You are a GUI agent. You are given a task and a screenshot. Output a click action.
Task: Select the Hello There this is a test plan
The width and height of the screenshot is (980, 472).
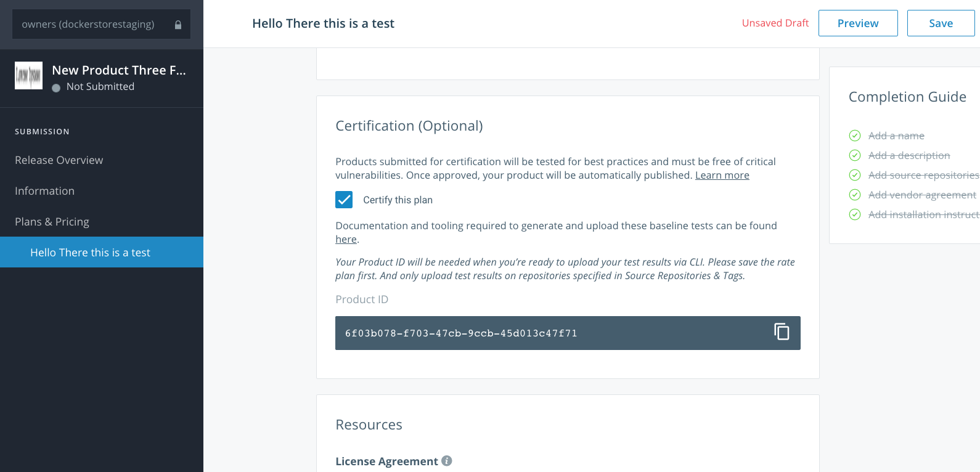click(x=91, y=253)
